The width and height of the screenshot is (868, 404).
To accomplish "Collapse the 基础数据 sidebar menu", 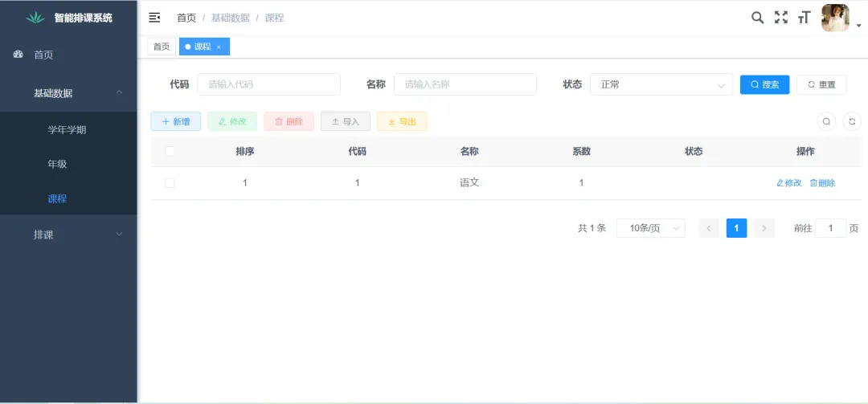I will coord(68,93).
